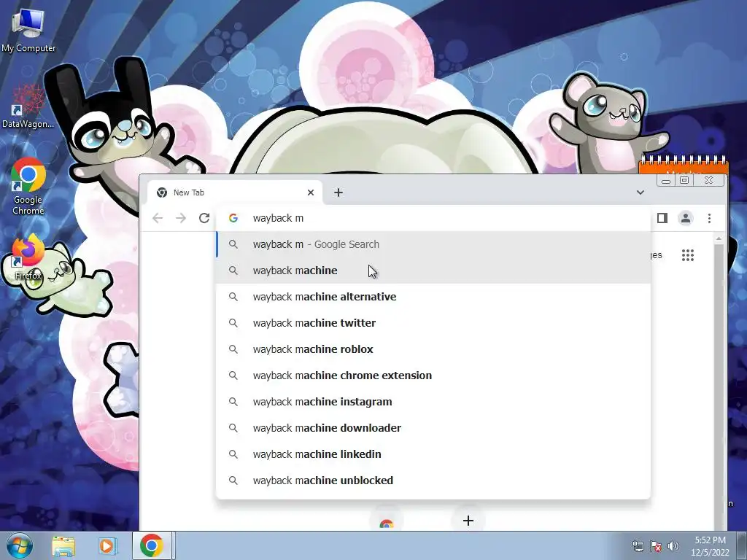This screenshot has width=747, height=560.
Task: Select DataWagon desktop shortcut
Action: click(x=28, y=106)
